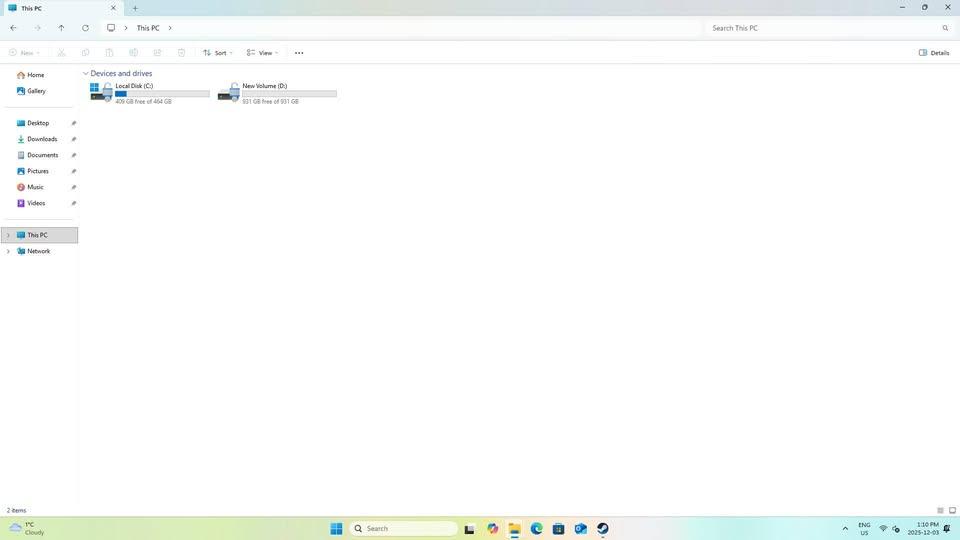Open Outlook from the taskbar
Viewport: 960px width, 540px height.
[x=580, y=528]
